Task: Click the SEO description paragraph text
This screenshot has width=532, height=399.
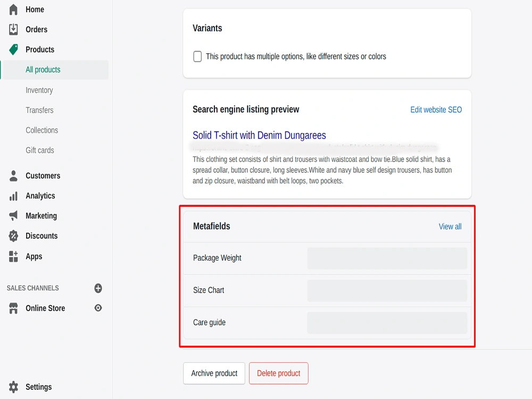Action: [x=322, y=170]
